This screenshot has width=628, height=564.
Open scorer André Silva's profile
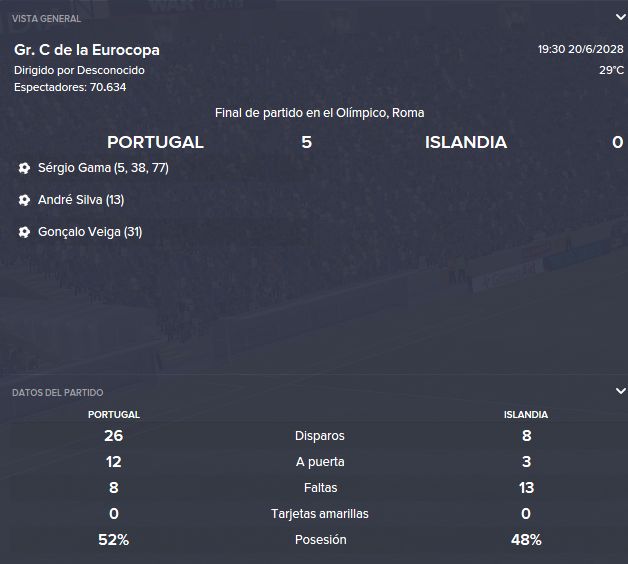[x=70, y=199]
